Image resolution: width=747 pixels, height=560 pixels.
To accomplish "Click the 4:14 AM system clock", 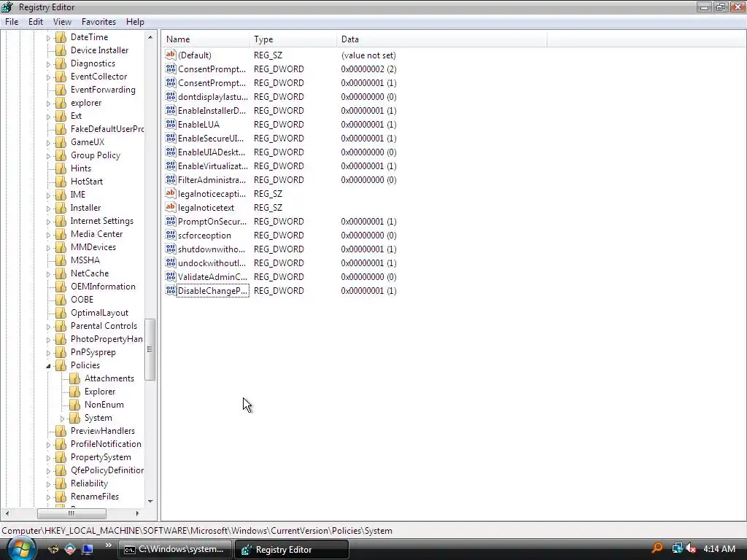I will 719,548.
